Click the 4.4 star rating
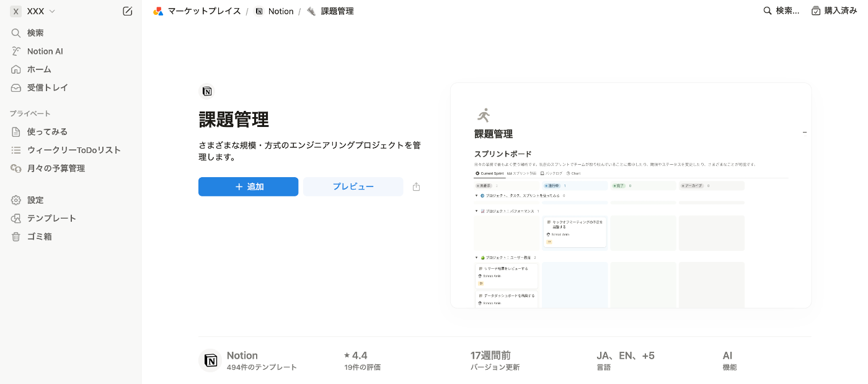The height and width of the screenshot is (384, 868). (x=356, y=356)
